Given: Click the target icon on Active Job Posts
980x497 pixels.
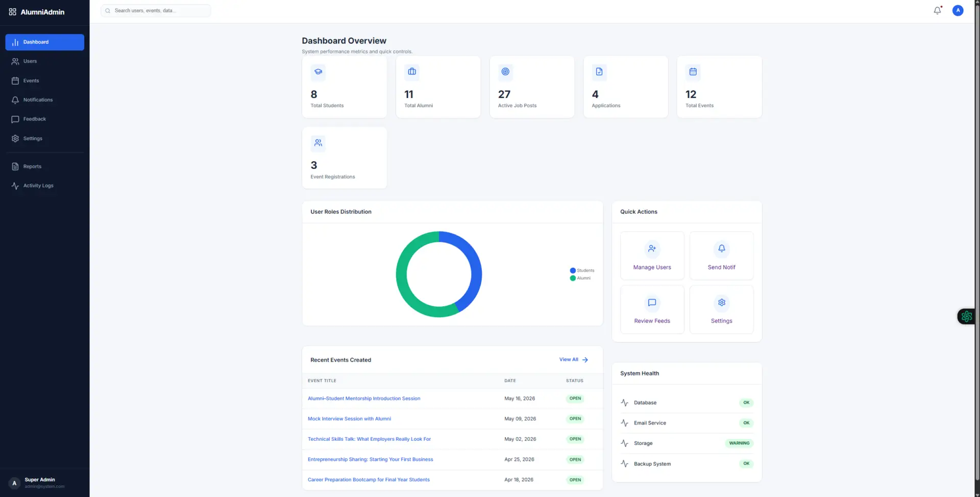Looking at the screenshot, I should 505,72.
